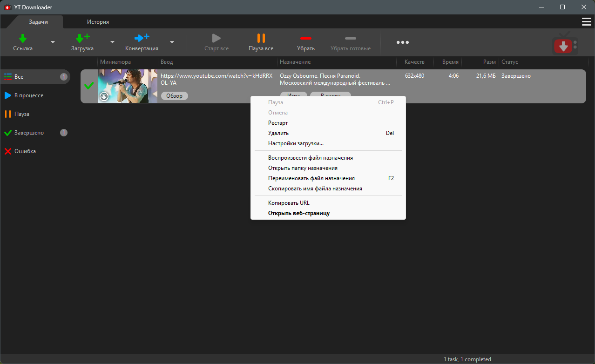Expand the Конвертация dropdown arrow
Screen dimensions: 595x364
pos(172,42)
